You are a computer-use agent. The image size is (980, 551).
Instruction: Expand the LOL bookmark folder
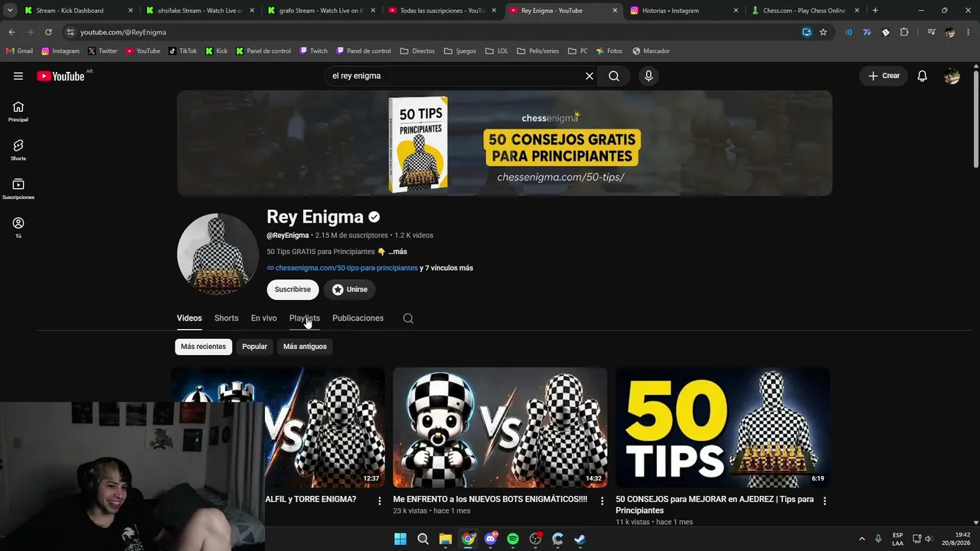click(x=496, y=51)
